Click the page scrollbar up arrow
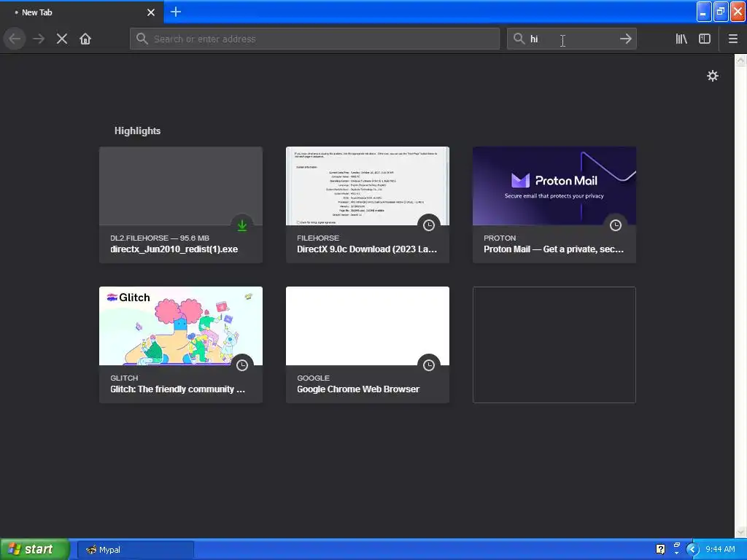Image resolution: width=747 pixels, height=560 pixels. [x=740, y=60]
